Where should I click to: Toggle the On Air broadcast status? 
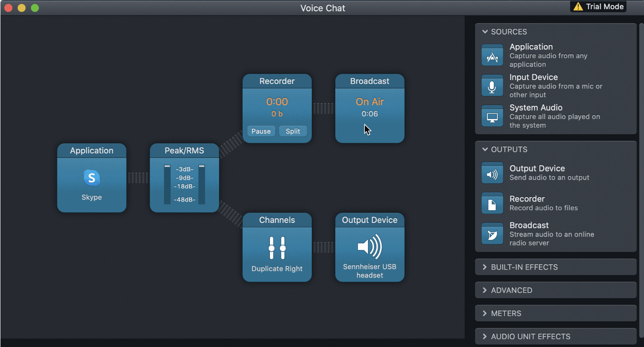click(370, 102)
